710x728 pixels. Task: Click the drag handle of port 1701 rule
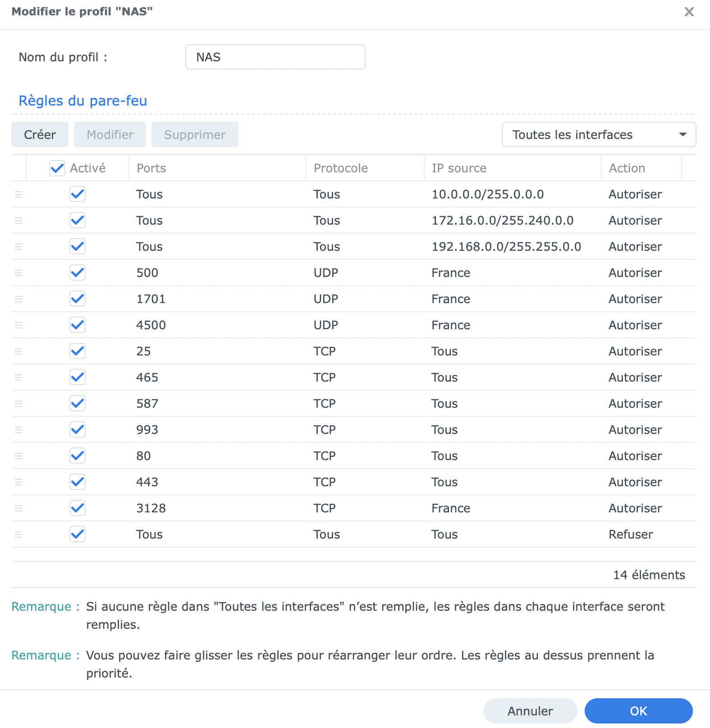tap(18, 299)
